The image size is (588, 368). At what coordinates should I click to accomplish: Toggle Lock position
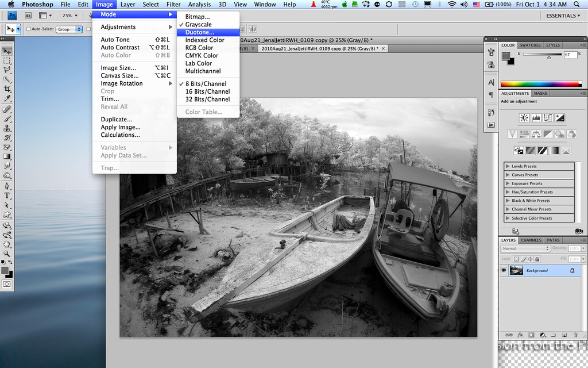click(x=530, y=259)
